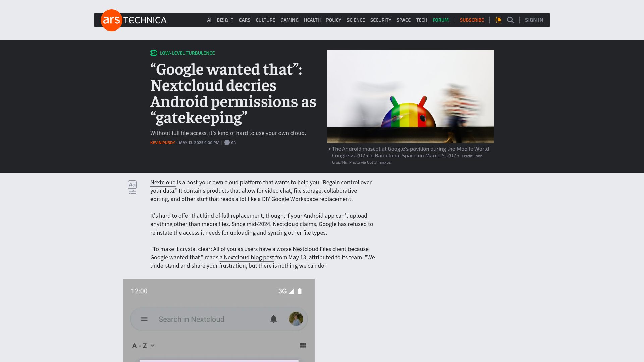Navigate to the SPACE section

(x=404, y=20)
